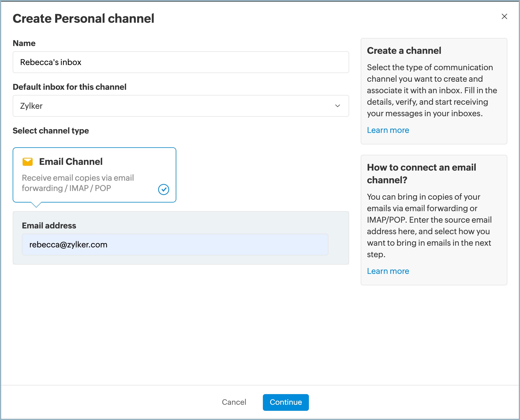
Task: Click into the rebecca@zylker.com email address field
Action: (x=175, y=245)
